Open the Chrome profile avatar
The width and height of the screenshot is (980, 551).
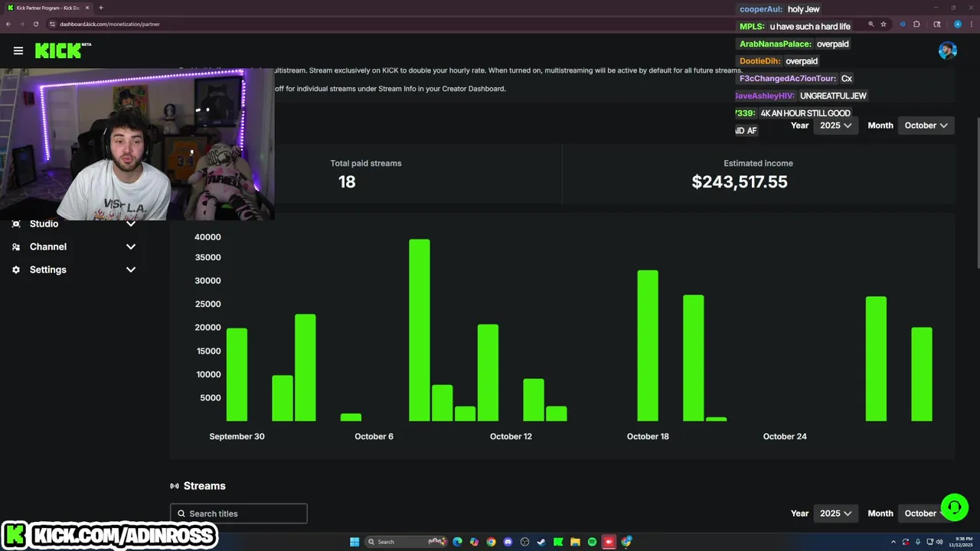coord(957,24)
